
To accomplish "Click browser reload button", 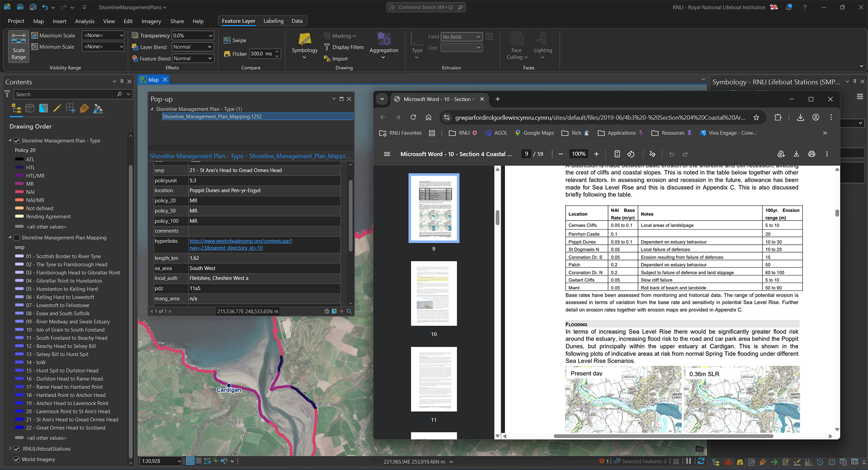I will point(413,117).
